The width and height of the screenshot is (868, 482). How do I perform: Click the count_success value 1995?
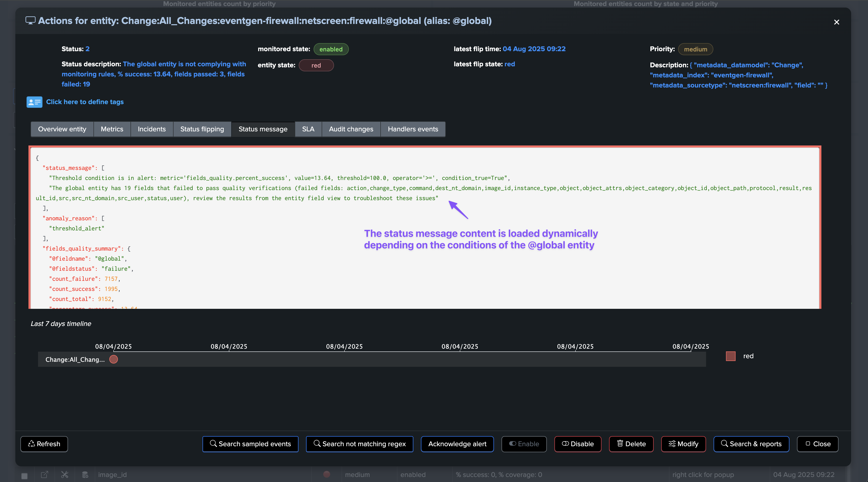click(111, 289)
